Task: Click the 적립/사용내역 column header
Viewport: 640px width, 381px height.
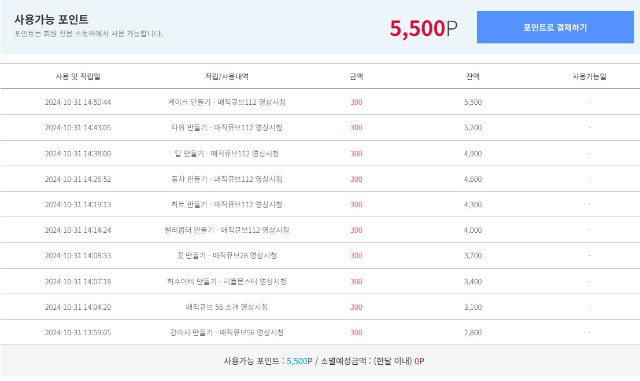Action: tap(227, 76)
